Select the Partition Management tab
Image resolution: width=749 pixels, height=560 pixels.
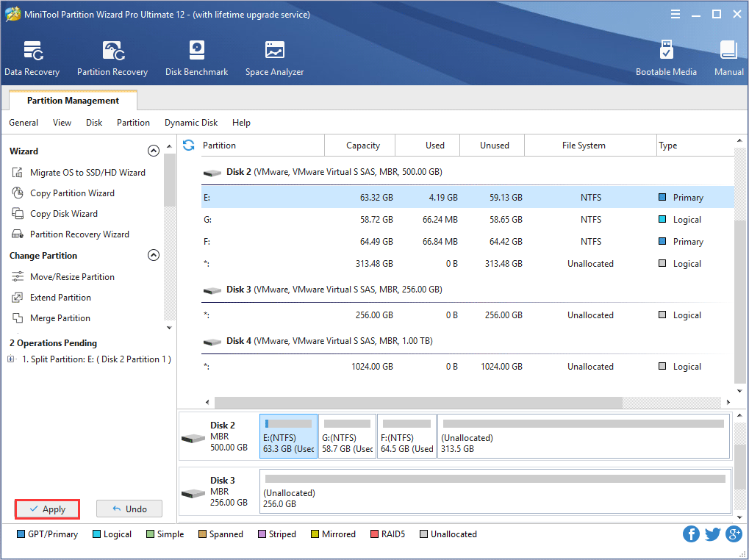73,100
